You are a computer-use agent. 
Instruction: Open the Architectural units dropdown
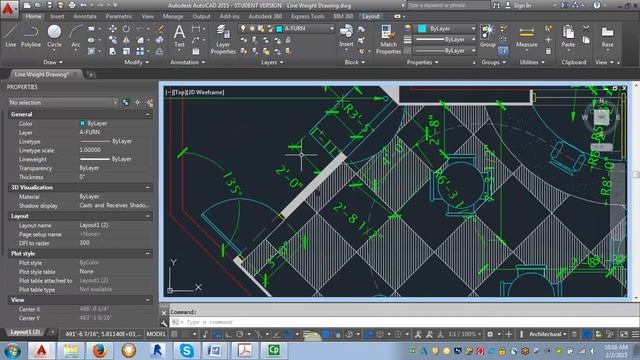click(547, 334)
